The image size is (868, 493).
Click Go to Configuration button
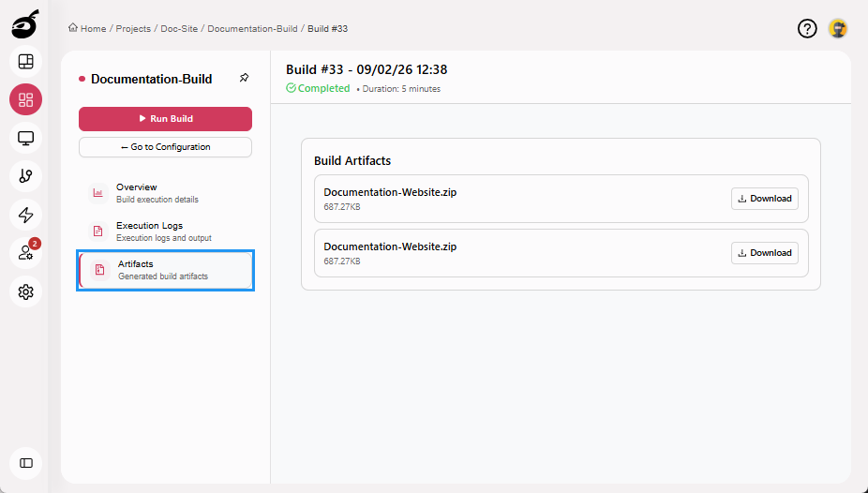166,147
